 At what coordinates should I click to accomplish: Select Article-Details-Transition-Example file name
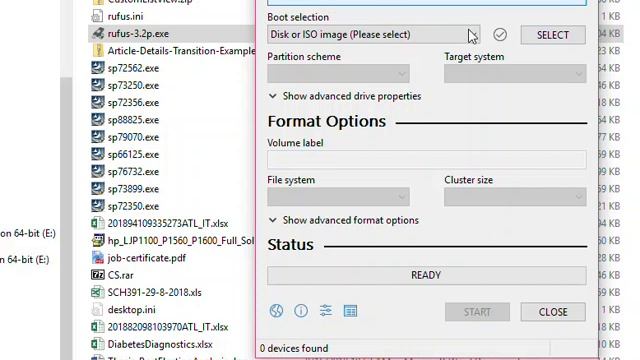click(181, 51)
